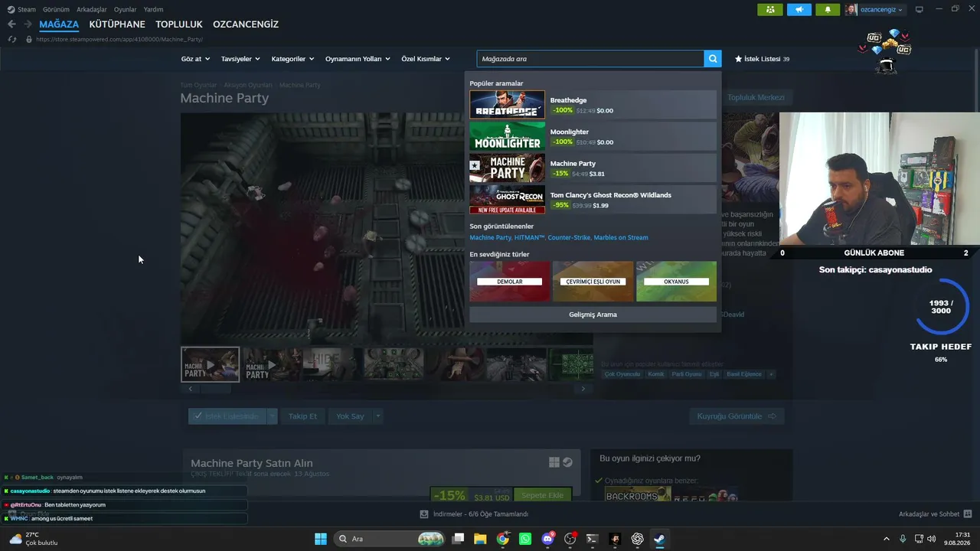Viewport: 980px width, 551px height.
Task: Open the Oyunlar menu
Action: coord(126,9)
